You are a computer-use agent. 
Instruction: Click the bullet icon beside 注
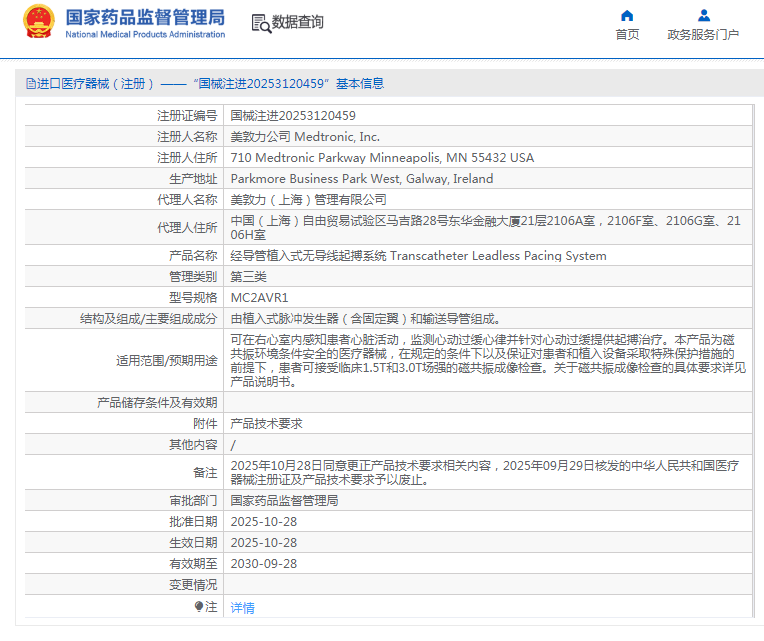point(199,607)
